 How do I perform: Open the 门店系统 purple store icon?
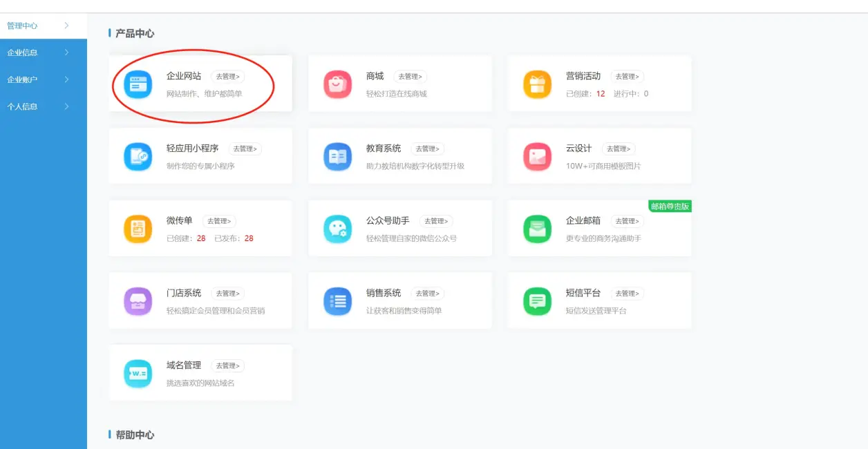(x=138, y=301)
